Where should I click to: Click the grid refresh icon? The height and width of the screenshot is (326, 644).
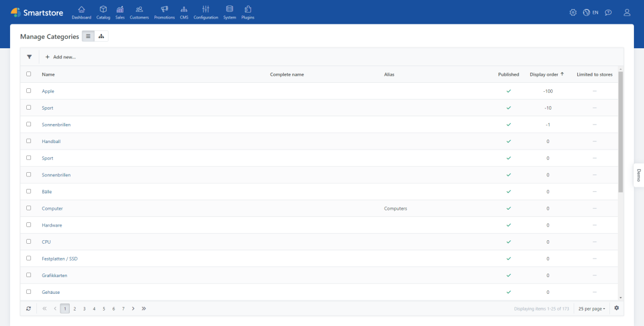coord(29,309)
